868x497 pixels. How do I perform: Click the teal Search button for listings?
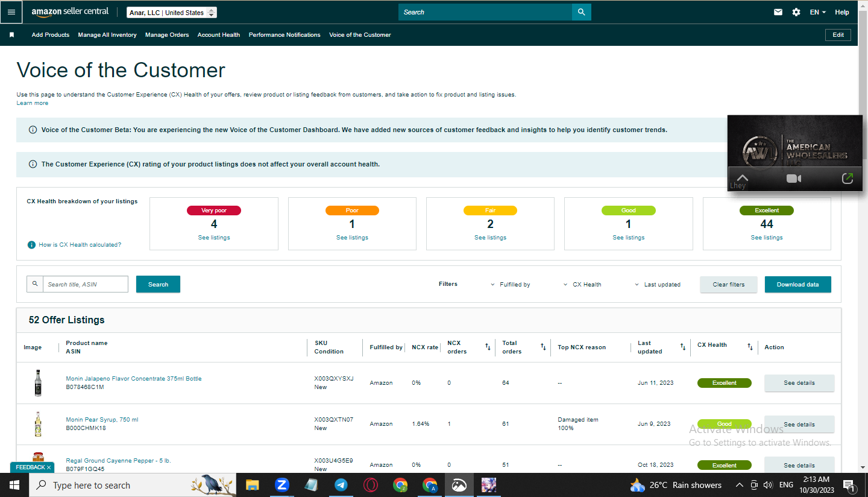[158, 284]
